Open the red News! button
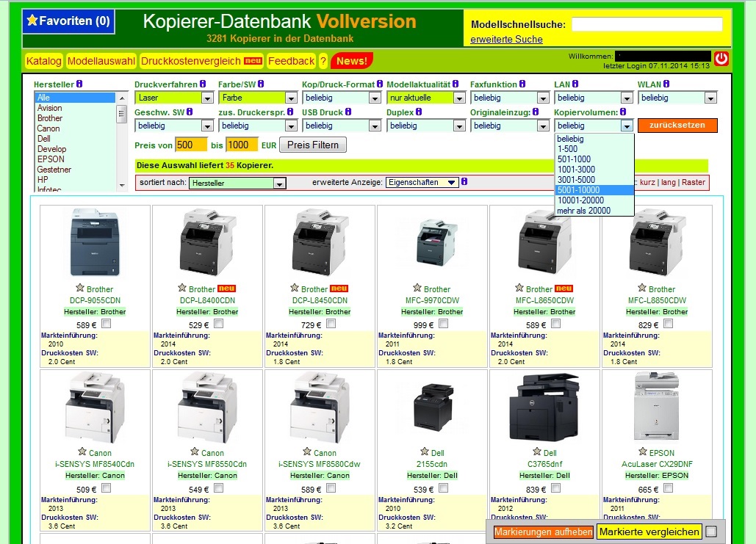This screenshot has height=544, width=756. click(x=352, y=61)
